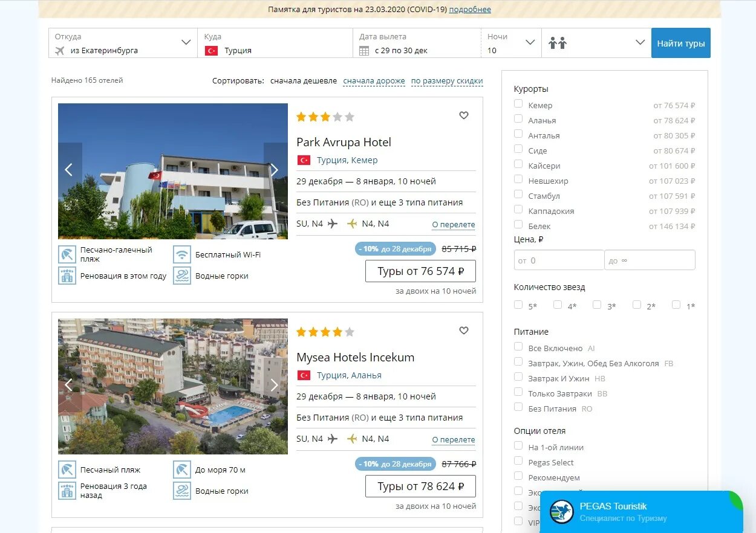Open calendar icon in Дата вылета
The image size is (756, 533).
point(364,51)
